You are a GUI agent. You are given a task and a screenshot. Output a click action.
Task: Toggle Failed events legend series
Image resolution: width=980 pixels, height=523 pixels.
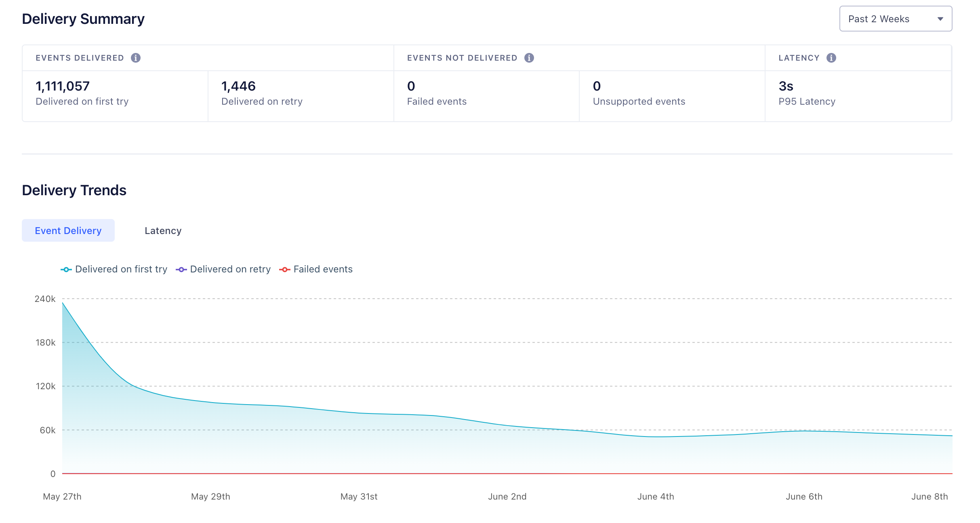tap(316, 269)
